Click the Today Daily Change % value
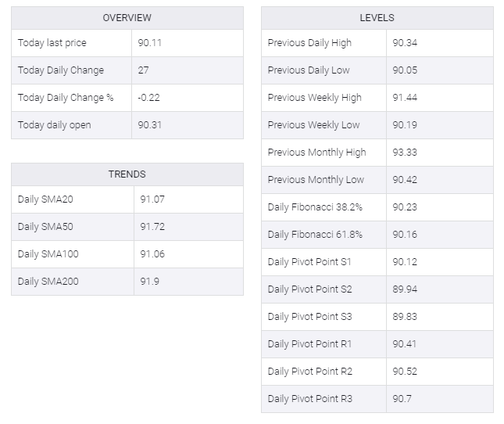The height and width of the screenshot is (424, 504). 149,98
